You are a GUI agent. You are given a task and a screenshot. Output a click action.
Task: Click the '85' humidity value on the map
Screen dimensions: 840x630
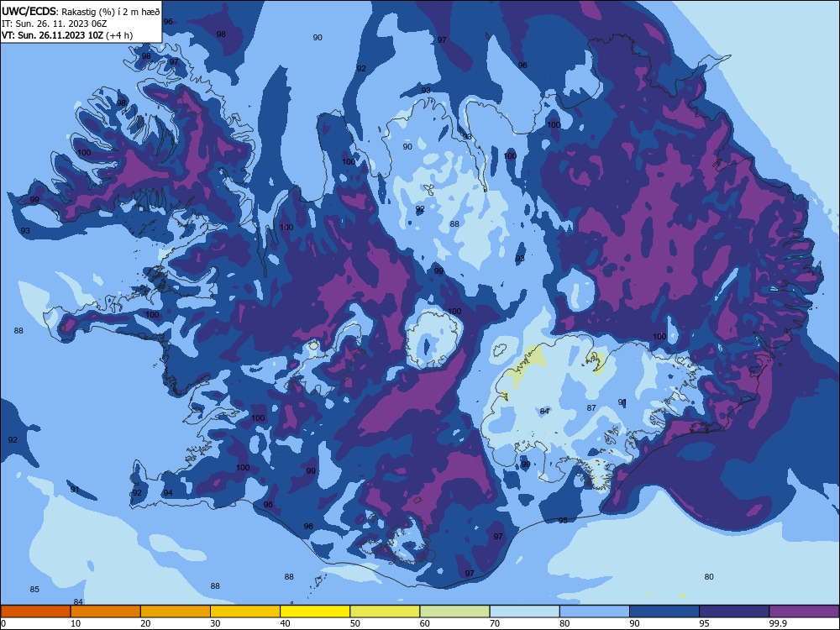pyautogui.click(x=34, y=590)
